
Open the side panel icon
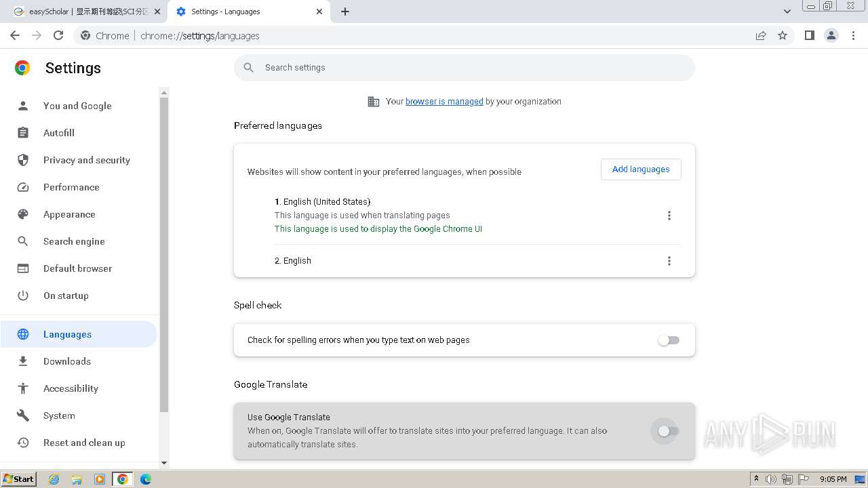coord(809,35)
